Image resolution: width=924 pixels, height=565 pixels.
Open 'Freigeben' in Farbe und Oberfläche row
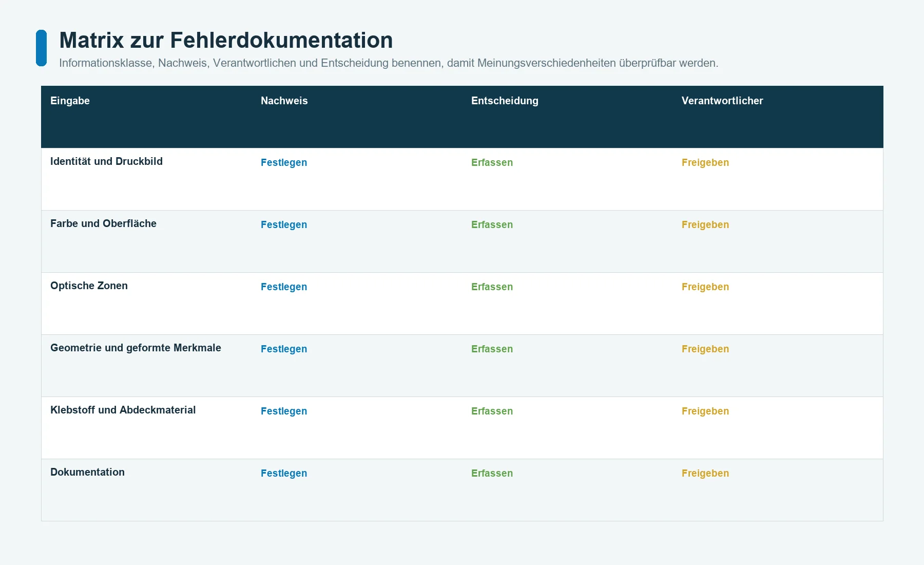705,224
